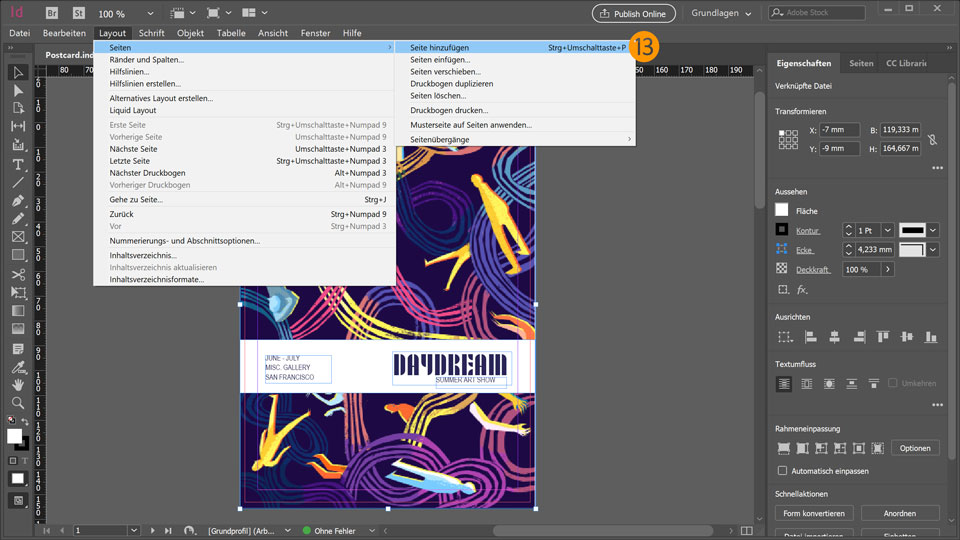Select the Free Transform tool

click(18, 293)
